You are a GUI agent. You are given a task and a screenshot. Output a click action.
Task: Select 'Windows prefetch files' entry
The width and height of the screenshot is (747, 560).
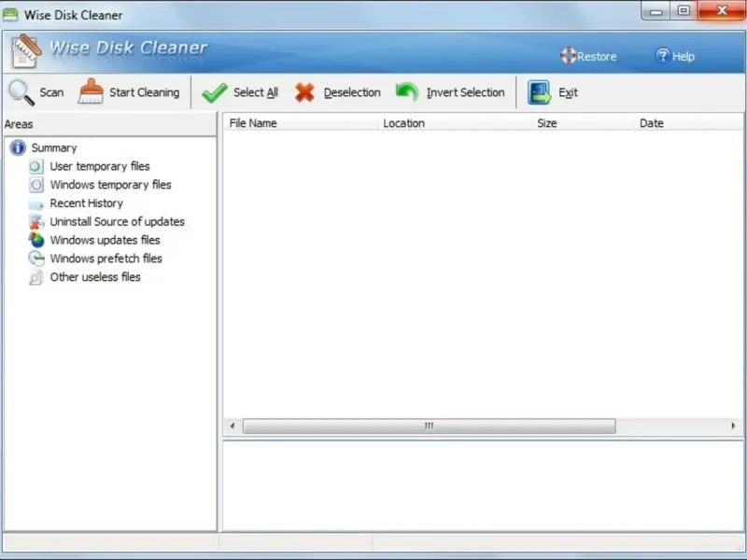pyautogui.click(x=106, y=259)
